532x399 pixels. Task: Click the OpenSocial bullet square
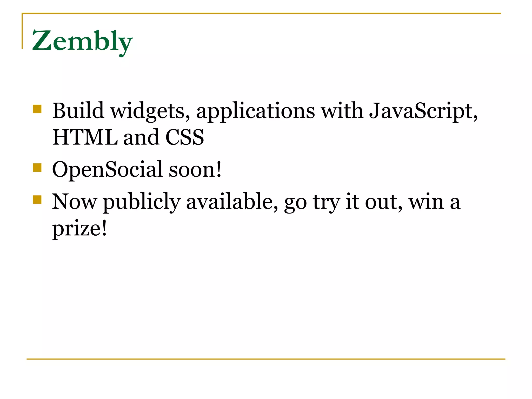pos(37,168)
